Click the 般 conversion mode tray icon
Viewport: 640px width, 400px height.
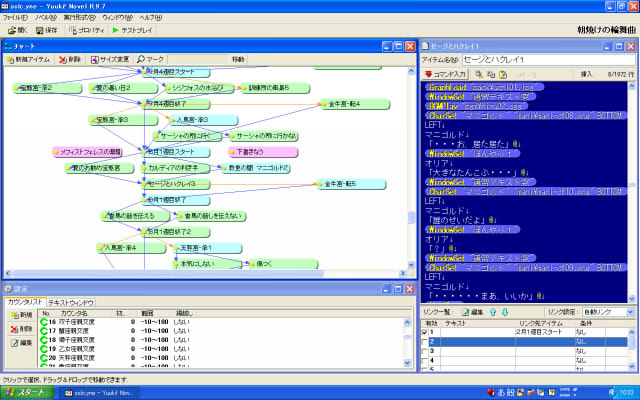point(511,393)
